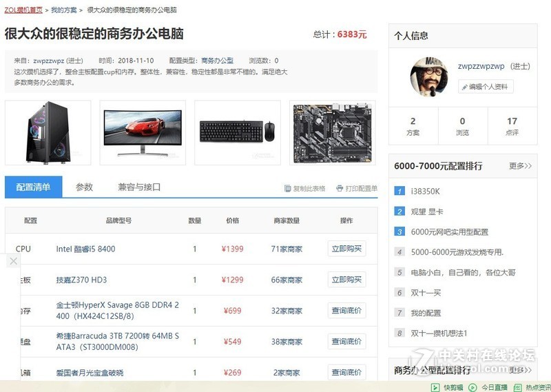The height and width of the screenshot is (392, 551).
Task: Switch to 配置清单 tab
Action: point(33,187)
